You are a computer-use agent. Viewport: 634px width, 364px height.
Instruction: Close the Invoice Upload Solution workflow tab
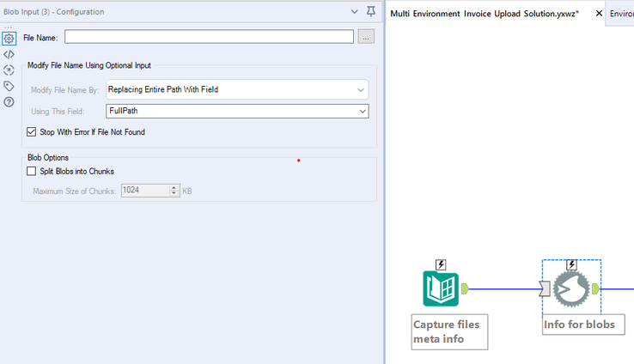point(599,14)
